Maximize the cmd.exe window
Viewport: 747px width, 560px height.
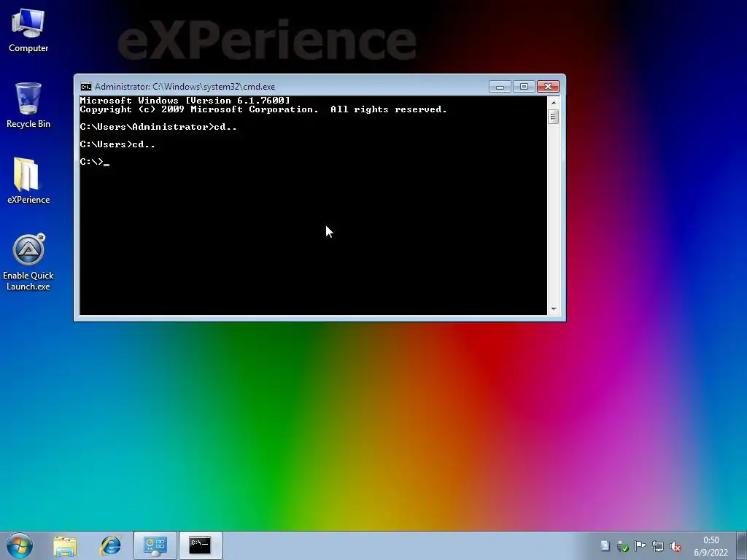[x=524, y=87]
